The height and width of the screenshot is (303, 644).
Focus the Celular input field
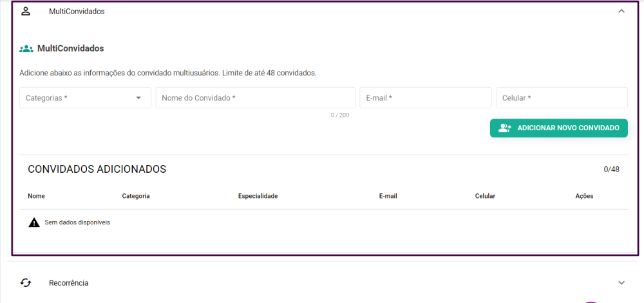click(562, 98)
